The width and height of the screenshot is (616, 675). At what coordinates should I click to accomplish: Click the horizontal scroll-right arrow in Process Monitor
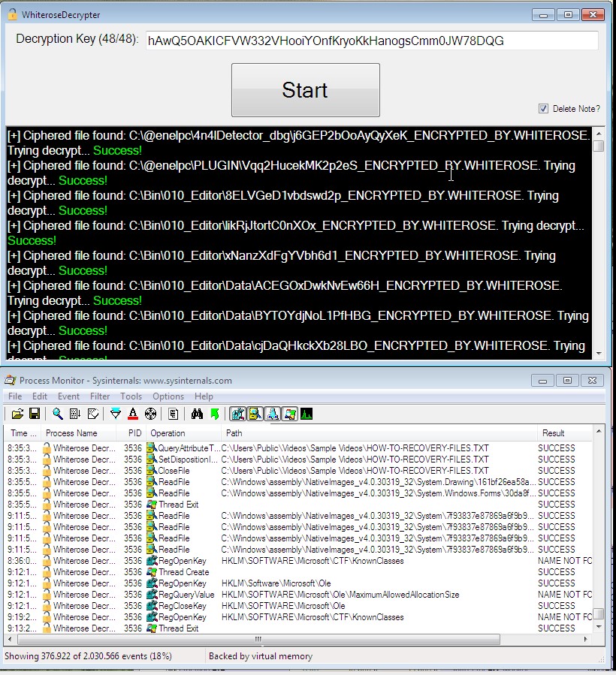[x=586, y=639]
